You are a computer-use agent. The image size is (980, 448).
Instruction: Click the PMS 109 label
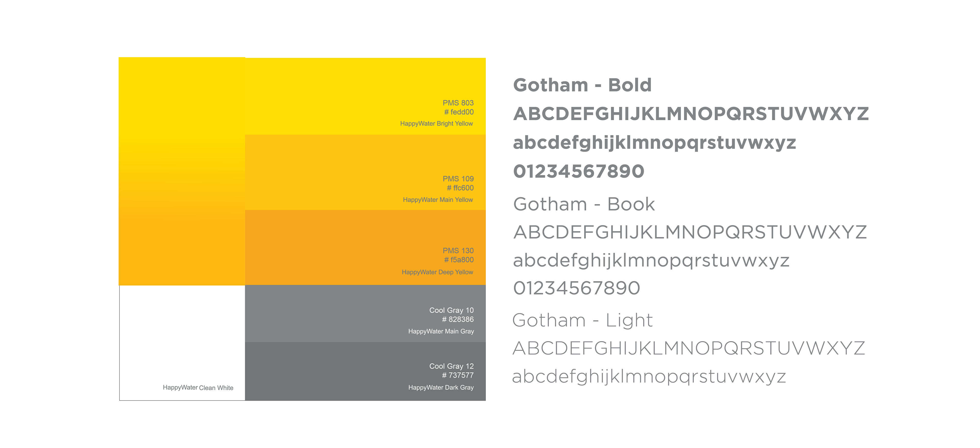click(x=458, y=179)
